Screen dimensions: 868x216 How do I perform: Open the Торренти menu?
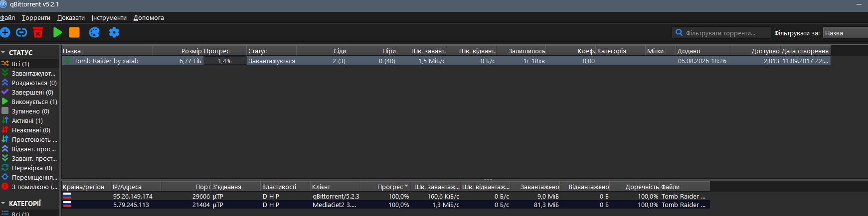pyautogui.click(x=36, y=17)
